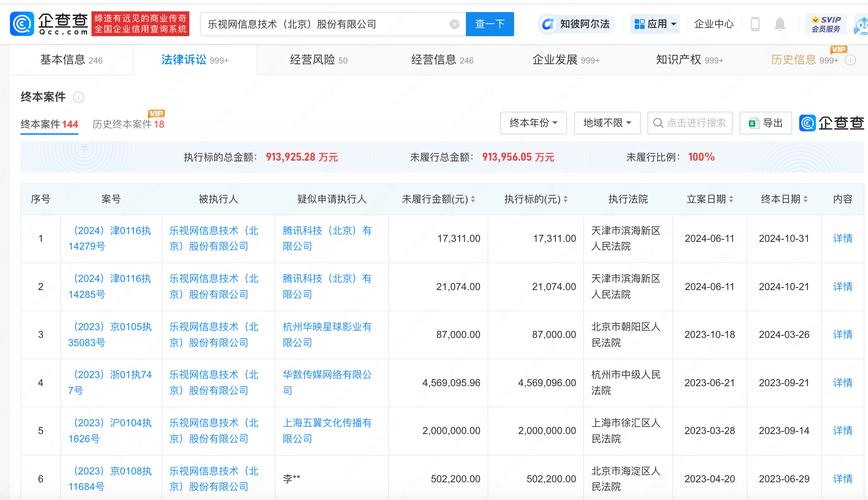Open 腾讯科技 applicant in row 2
868x500 pixels.
327,287
